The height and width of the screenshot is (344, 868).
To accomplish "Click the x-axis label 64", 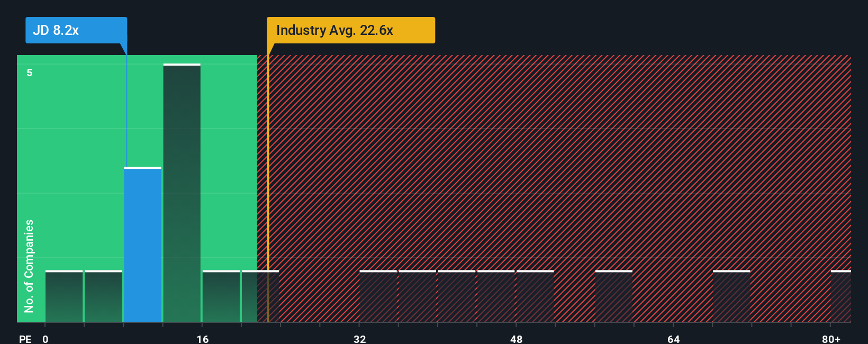I will (673, 339).
